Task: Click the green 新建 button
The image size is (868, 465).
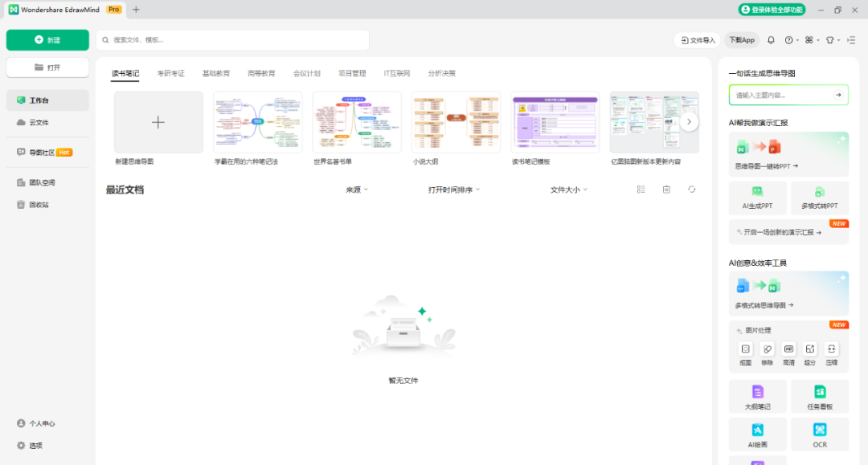Action: pyautogui.click(x=47, y=40)
